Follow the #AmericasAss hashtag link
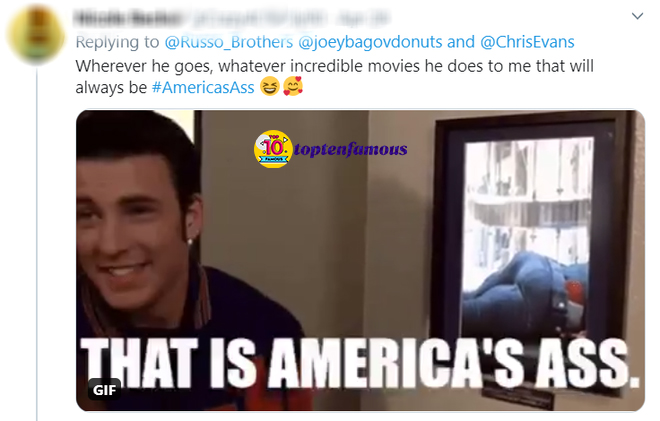Screen dimensions: 660x421 pos(203,88)
